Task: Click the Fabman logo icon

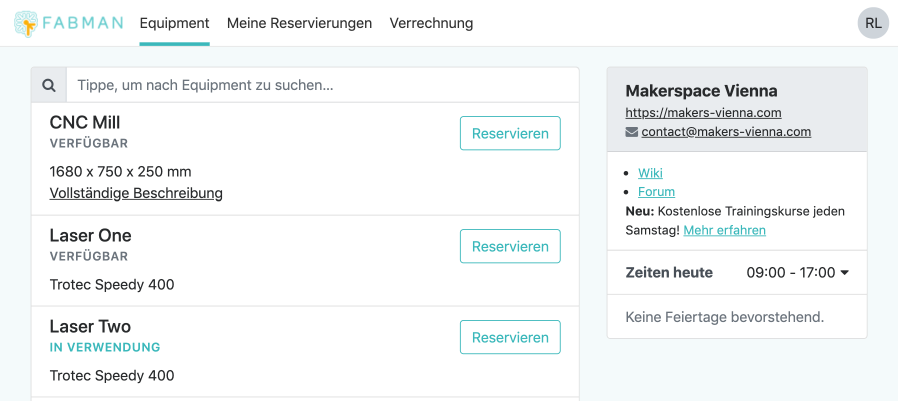Action: (27, 23)
